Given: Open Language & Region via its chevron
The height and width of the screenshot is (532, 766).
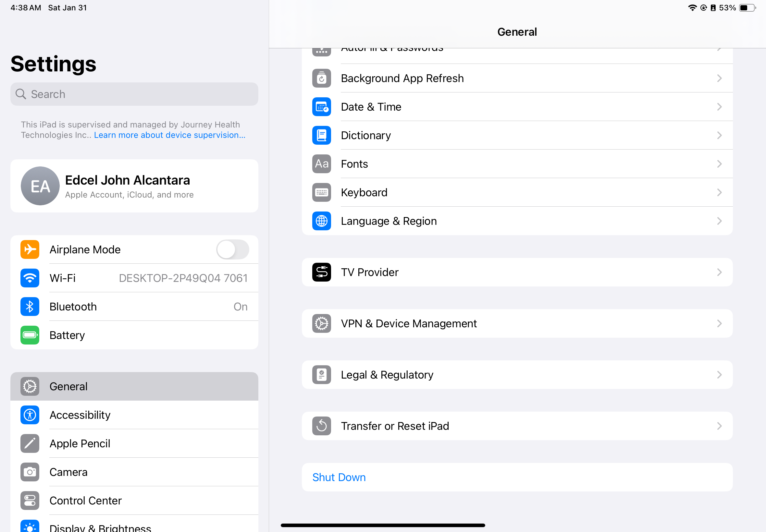Looking at the screenshot, I should (719, 221).
